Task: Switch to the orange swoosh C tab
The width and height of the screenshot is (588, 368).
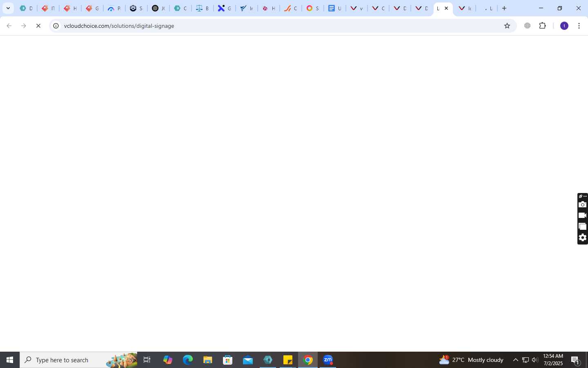Action: (x=291, y=8)
